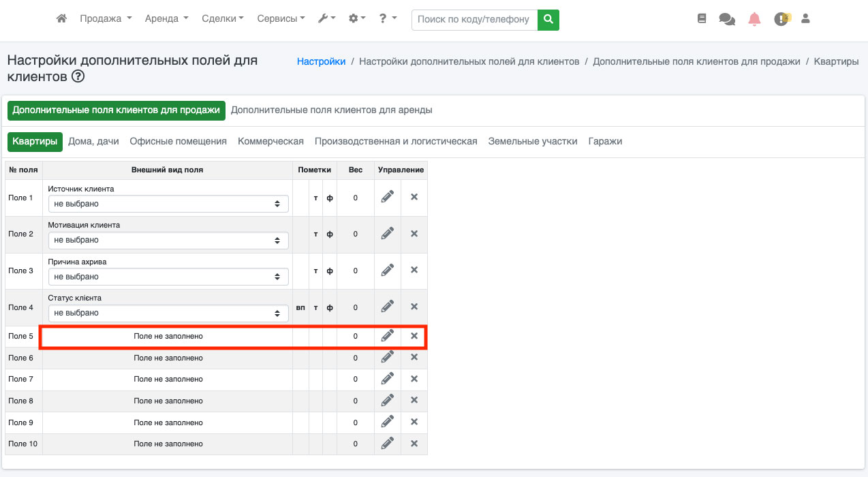Open the book knowledge base icon
Screen dimensions: 868x477
pyautogui.click(x=702, y=19)
